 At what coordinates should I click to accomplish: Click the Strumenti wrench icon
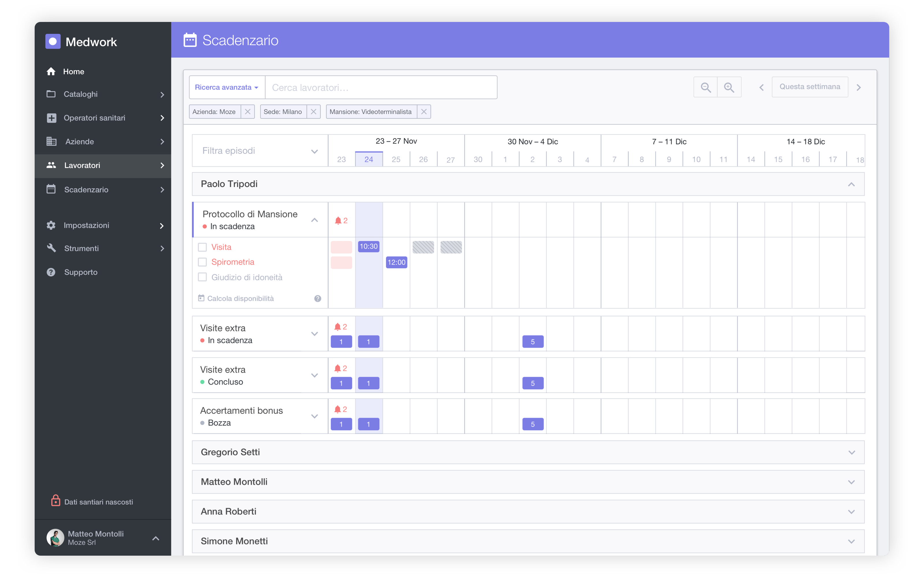(51, 248)
